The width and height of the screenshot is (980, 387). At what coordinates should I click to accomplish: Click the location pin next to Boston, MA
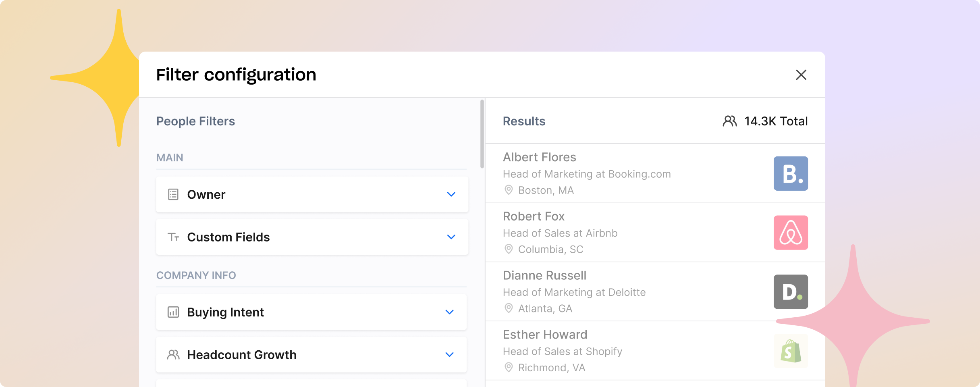[509, 190]
